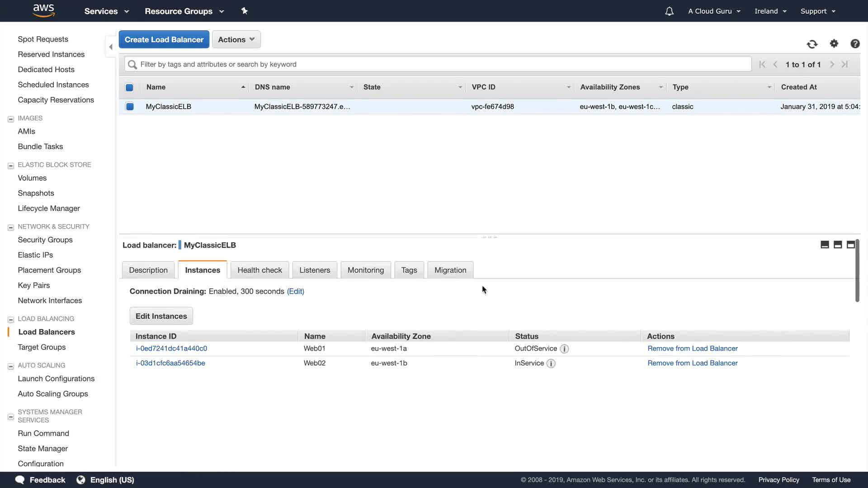The width and height of the screenshot is (868, 488).
Task: Click the help question mark icon
Action: click(855, 43)
